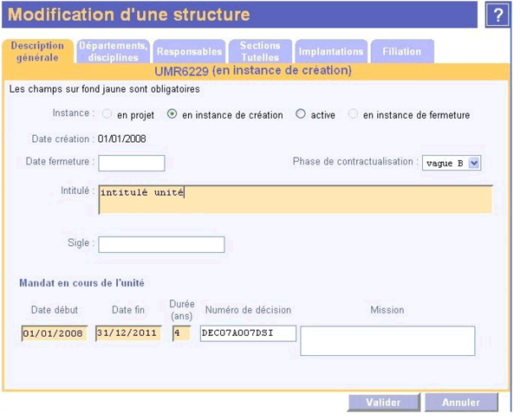Click inside the Intitulé text area

pos(296,199)
